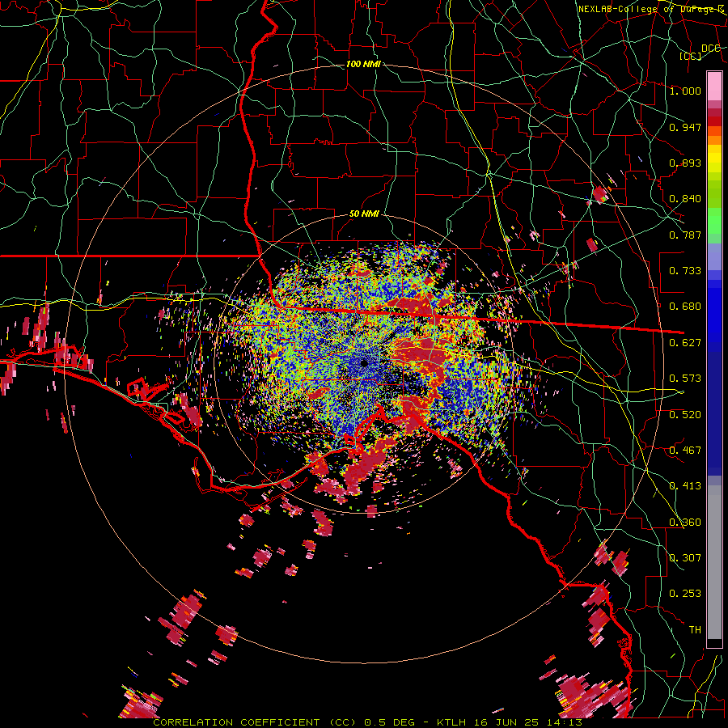Click the 0.573 scale value

(685, 378)
